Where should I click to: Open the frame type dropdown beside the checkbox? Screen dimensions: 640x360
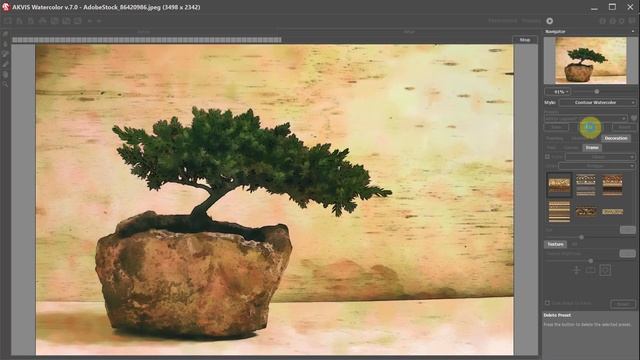coord(600,157)
